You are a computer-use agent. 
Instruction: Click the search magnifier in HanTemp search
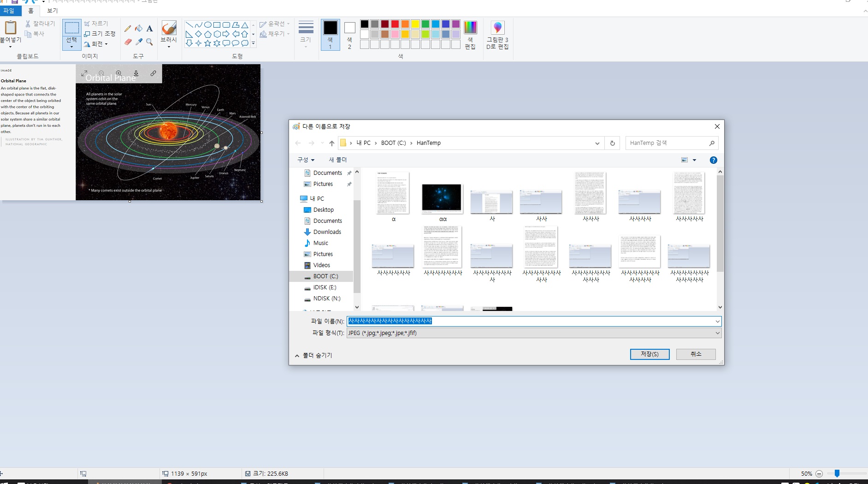712,143
